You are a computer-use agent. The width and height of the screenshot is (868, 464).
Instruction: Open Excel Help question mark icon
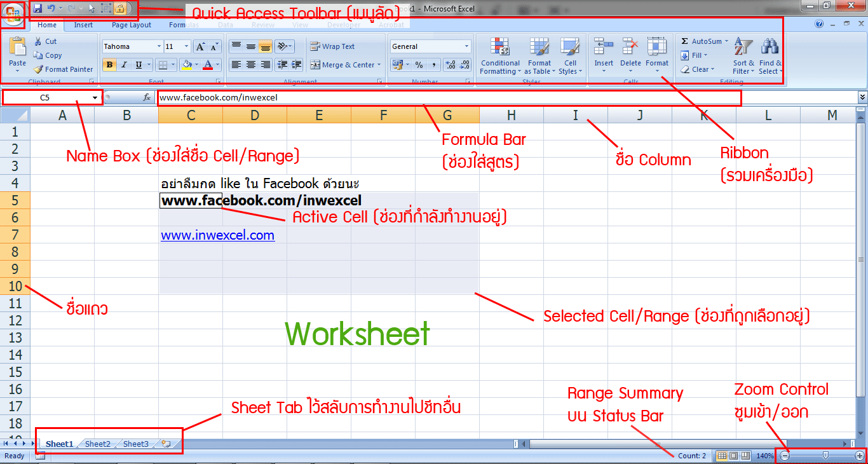pyautogui.click(x=820, y=24)
